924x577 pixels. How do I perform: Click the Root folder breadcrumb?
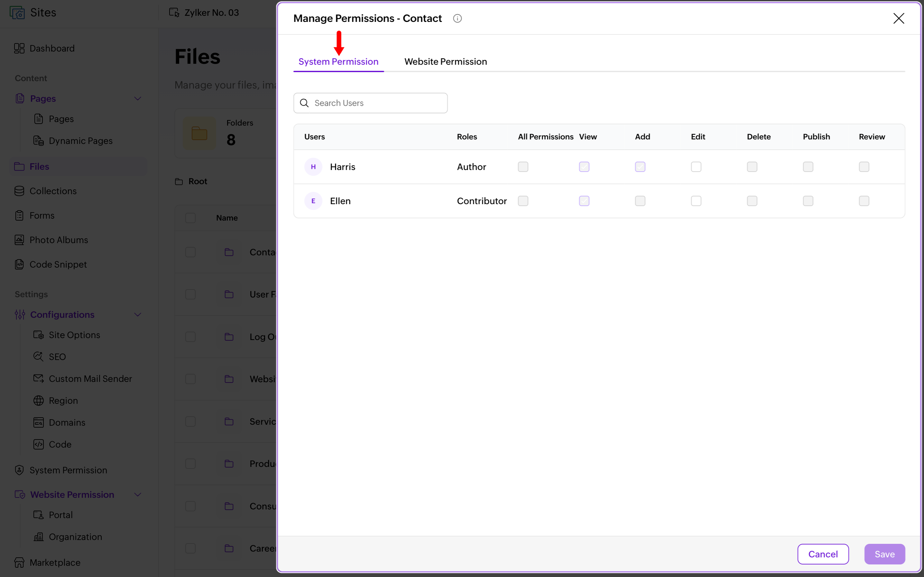tap(198, 181)
